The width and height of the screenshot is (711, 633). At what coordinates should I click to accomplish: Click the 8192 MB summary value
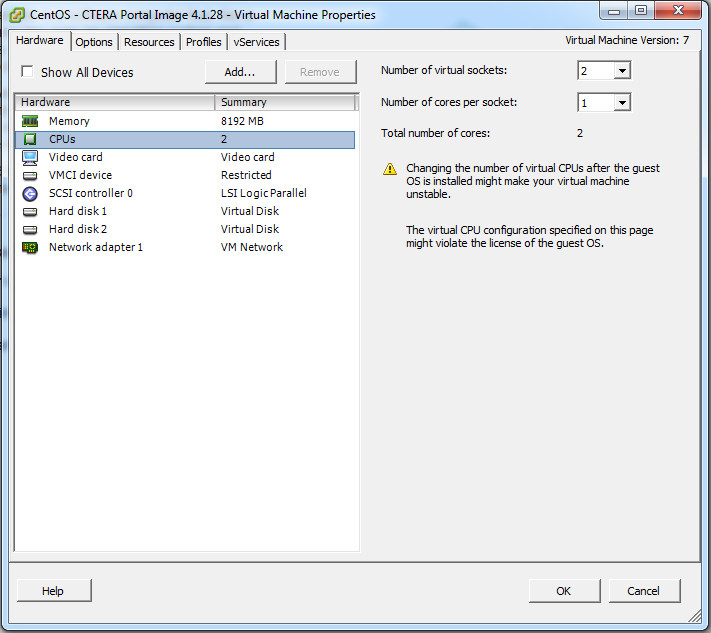point(242,121)
